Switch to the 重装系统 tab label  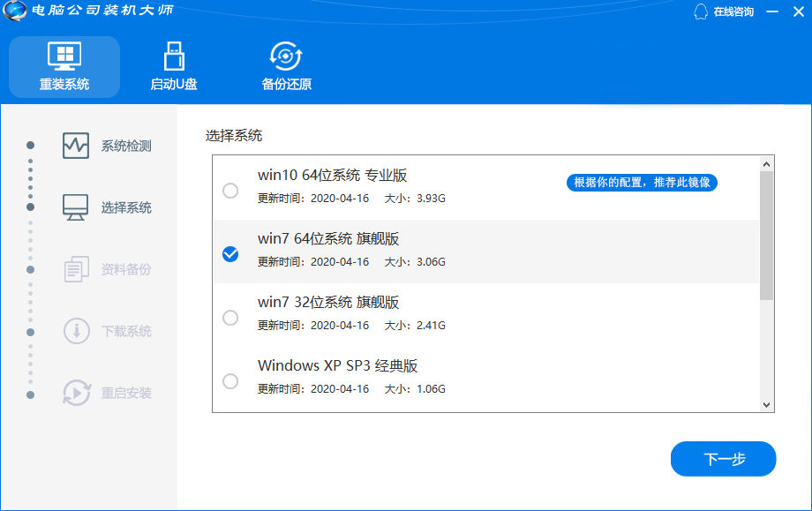click(x=64, y=84)
